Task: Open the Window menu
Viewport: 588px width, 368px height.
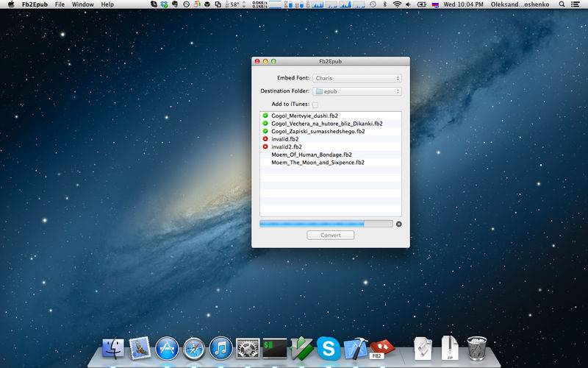Action: click(82, 4)
